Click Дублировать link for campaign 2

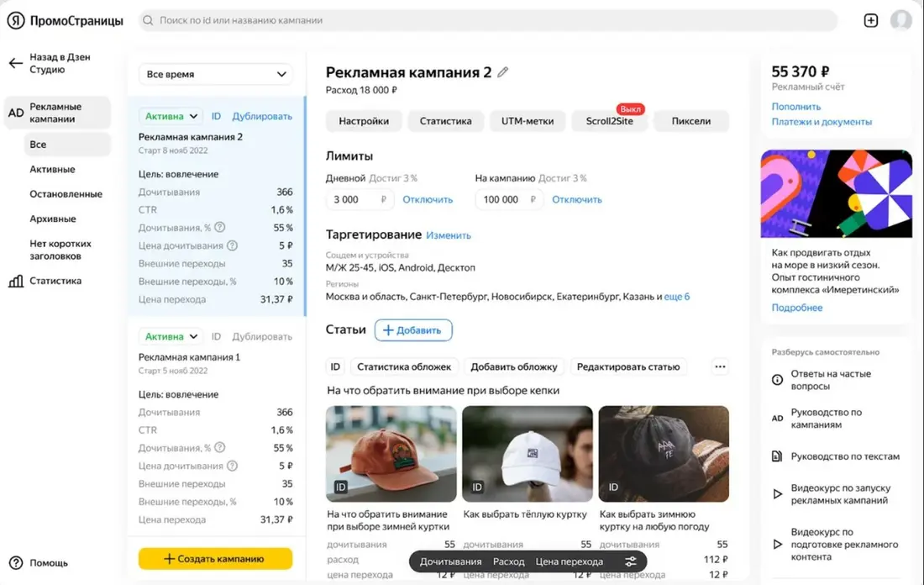pos(262,116)
